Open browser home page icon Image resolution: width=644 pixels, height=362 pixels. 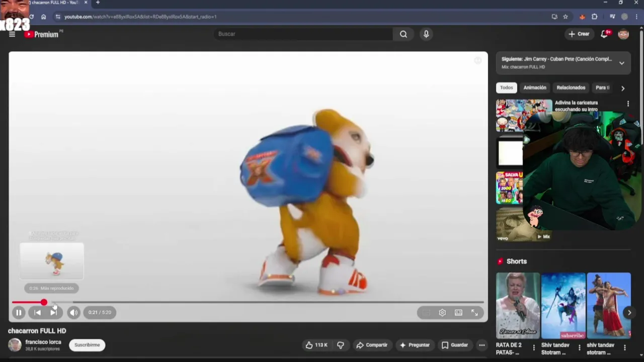tap(44, 17)
